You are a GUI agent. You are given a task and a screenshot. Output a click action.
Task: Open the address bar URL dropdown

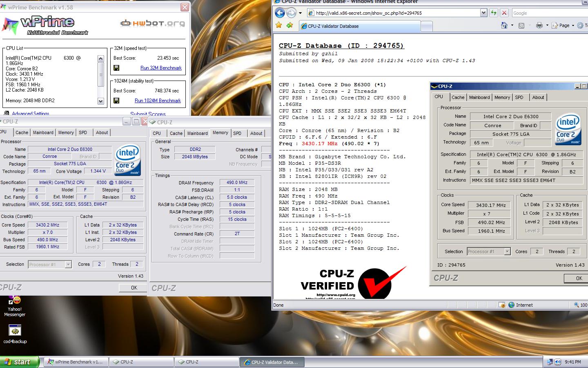(483, 13)
